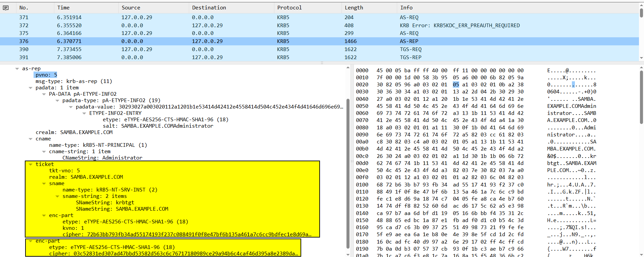Select the CNameString: Administrator field

coord(102,158)
